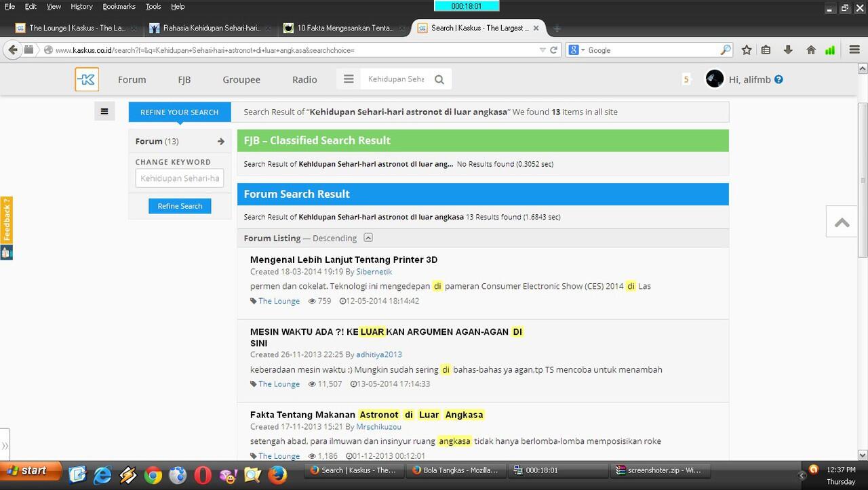Open notification counter showing 5

coord(686,79)
